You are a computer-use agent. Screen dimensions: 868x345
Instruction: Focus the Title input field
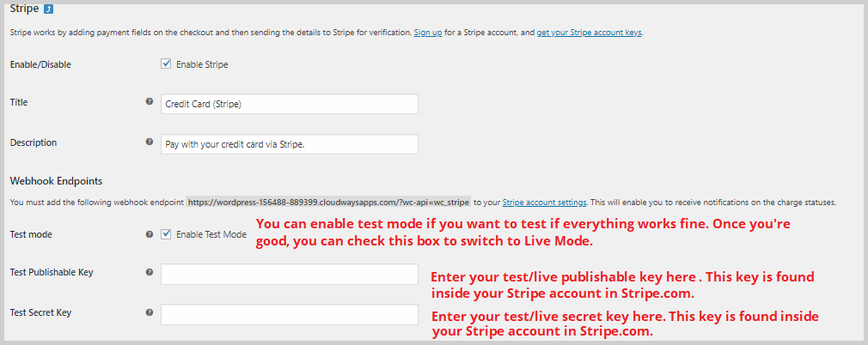290,104
